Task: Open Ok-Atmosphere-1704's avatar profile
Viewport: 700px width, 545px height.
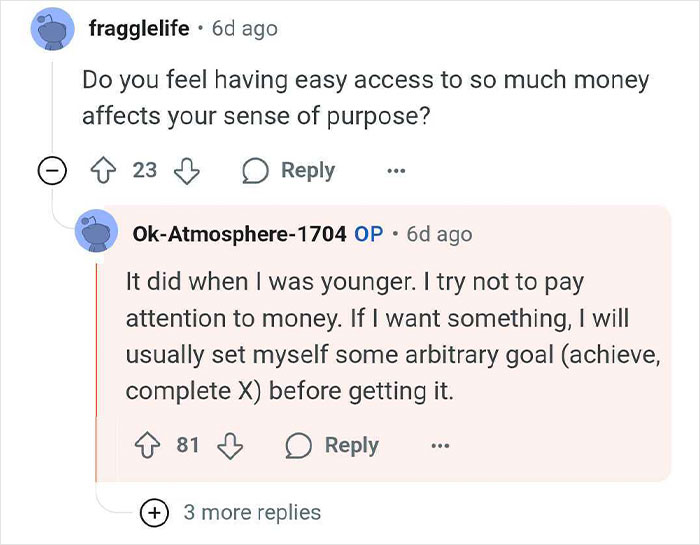Action: [96, 231]
